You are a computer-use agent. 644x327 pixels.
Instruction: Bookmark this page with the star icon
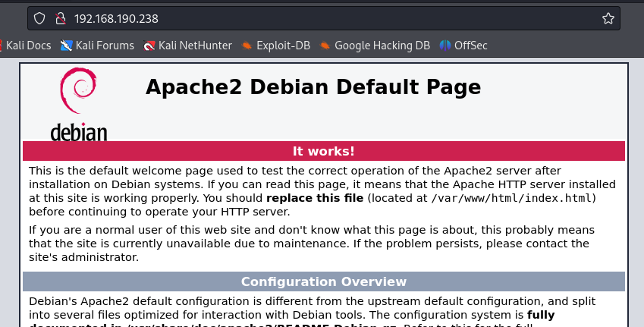click(608, 18)
